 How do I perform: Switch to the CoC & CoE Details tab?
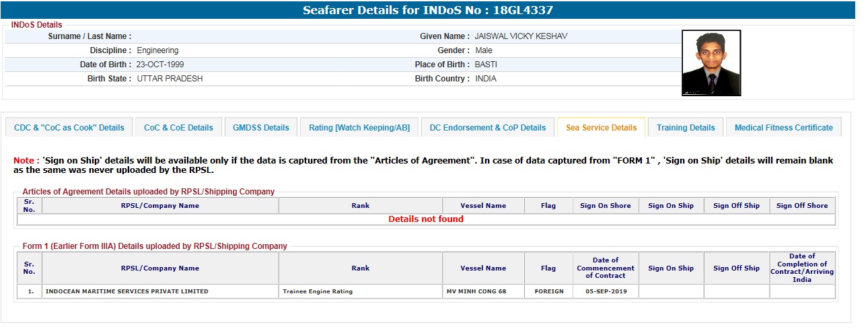[178, 127]
